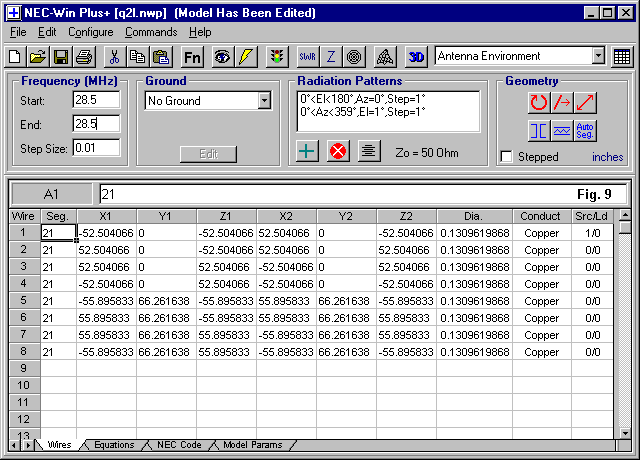Enable the Stepped checkbox
The width and height of the screenshot is (640, 460).
[507, 157]
